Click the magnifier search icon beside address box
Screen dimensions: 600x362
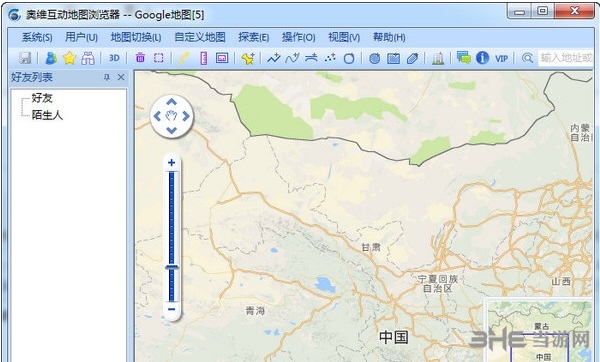point(527,58)
